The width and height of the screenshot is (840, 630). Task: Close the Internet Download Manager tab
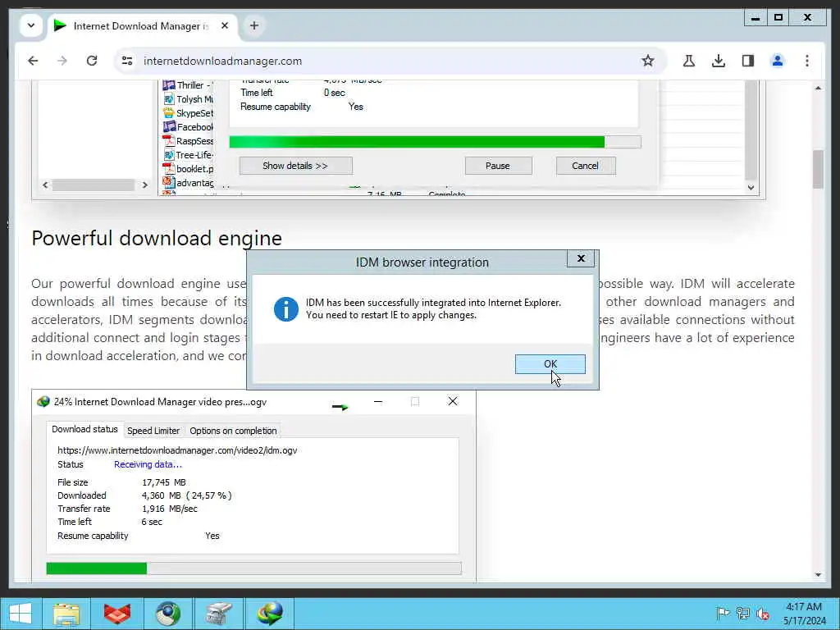[225, 25]
